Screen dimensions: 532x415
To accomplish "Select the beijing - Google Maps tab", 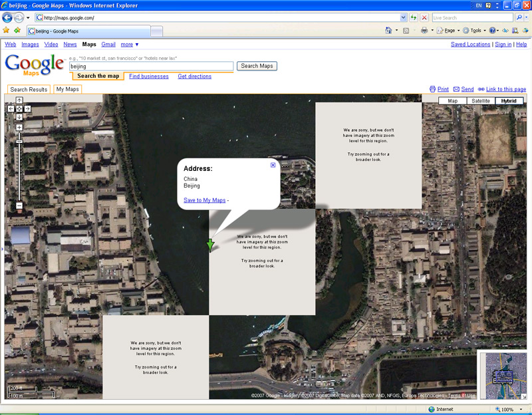I will click(x=88, y=31).
